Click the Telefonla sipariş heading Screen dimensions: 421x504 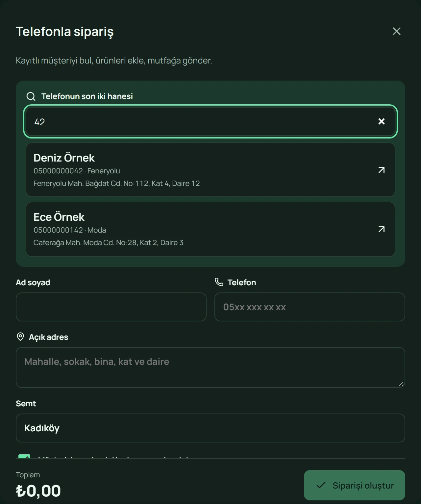tap(65, 32)
